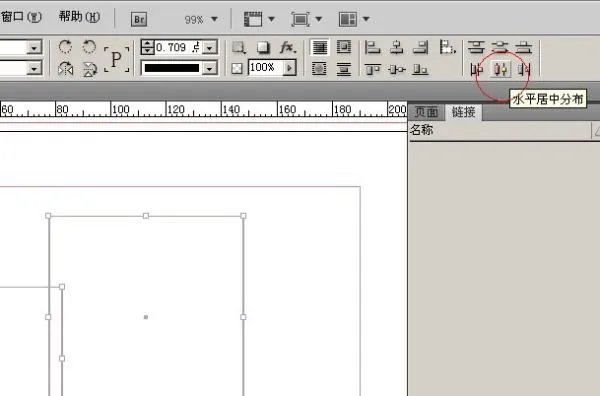Image resolution: width=600 pixels, height=396 pixels.
Task: Toggle Flip Horizontal on the selection
Action: [65, 69]
